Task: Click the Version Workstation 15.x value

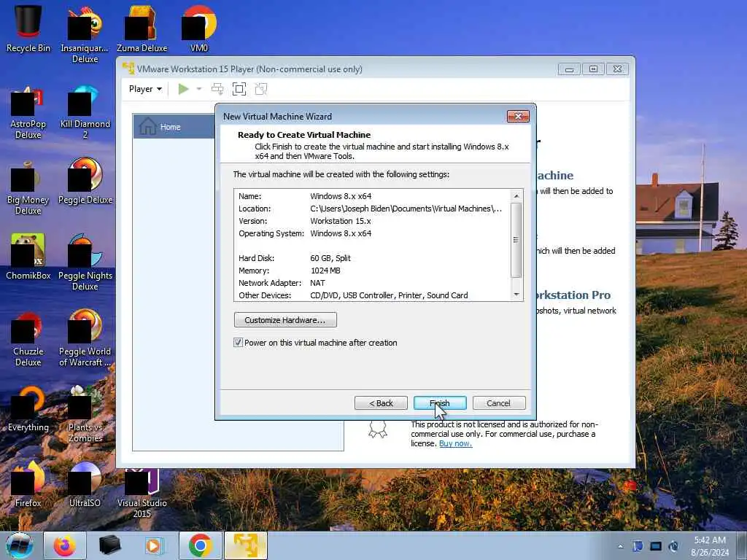Action: pyautogui.click(x=340, y=221)
